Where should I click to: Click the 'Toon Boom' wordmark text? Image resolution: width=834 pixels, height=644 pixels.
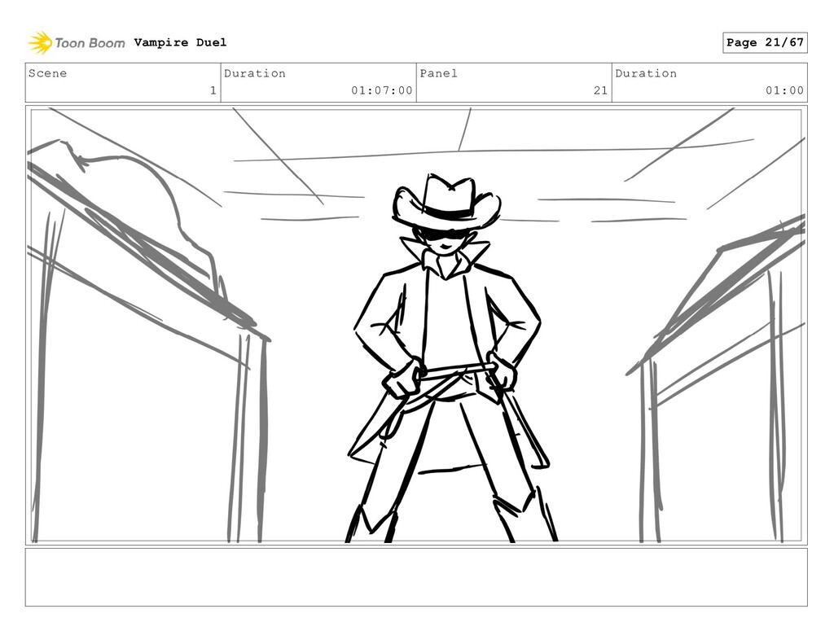[x=90, y=43]
